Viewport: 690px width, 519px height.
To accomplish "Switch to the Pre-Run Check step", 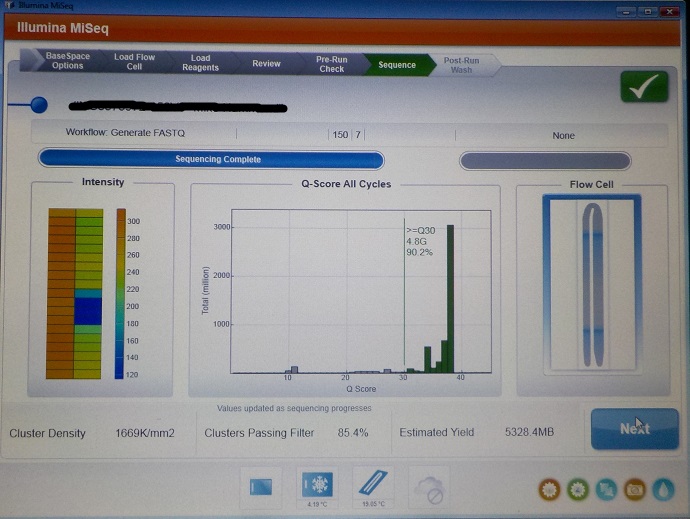I will (331, 64).
